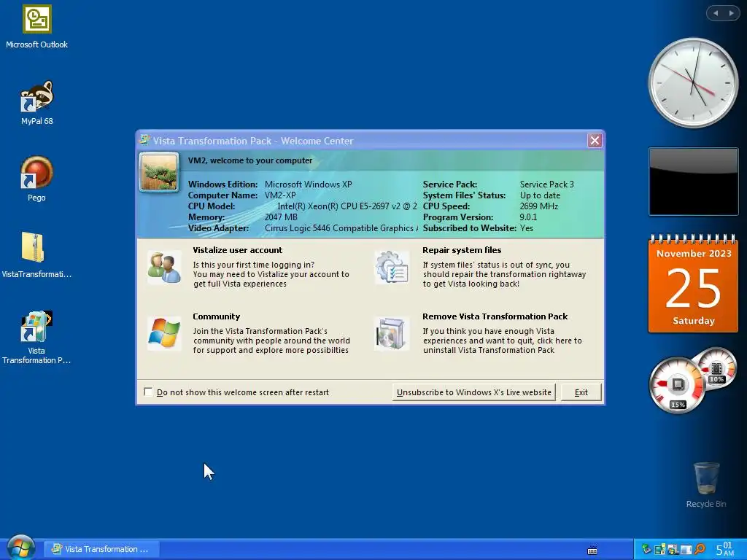Click the 'Service Pack 3' value
The height and width of the screenshot is (560, 747).
547,184
